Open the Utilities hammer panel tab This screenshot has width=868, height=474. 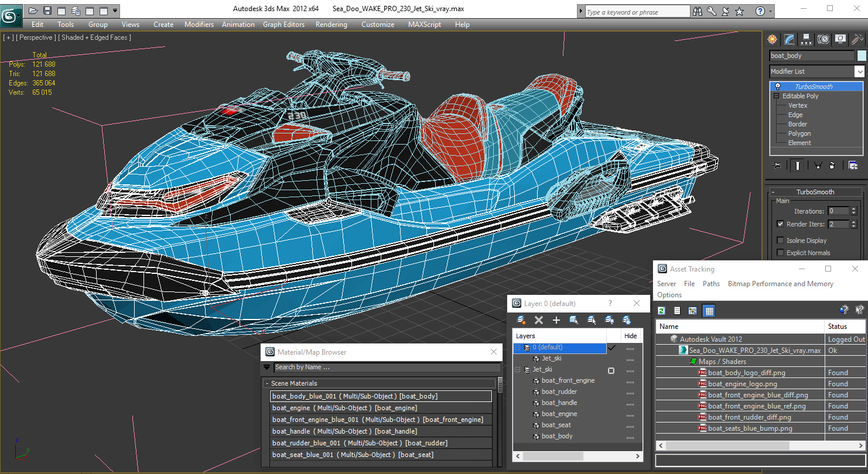point(857,39)
